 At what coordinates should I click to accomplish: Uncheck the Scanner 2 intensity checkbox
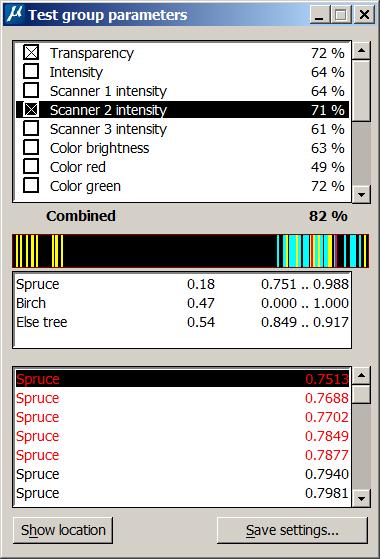(31, 110)
